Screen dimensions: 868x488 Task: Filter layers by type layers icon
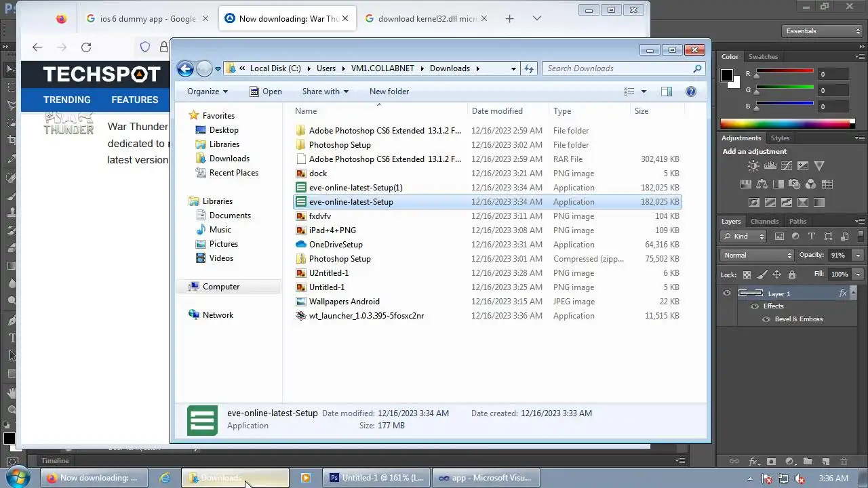coord(812,236)
